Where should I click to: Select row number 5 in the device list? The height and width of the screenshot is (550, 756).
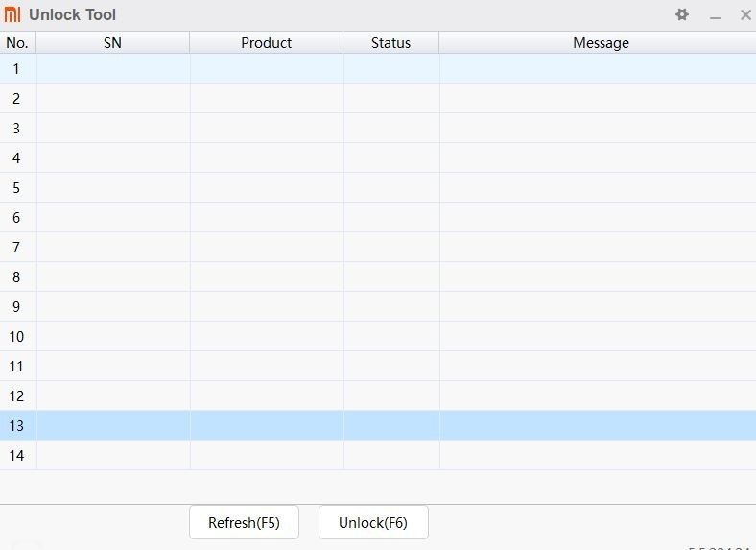[x=16, y=187]
